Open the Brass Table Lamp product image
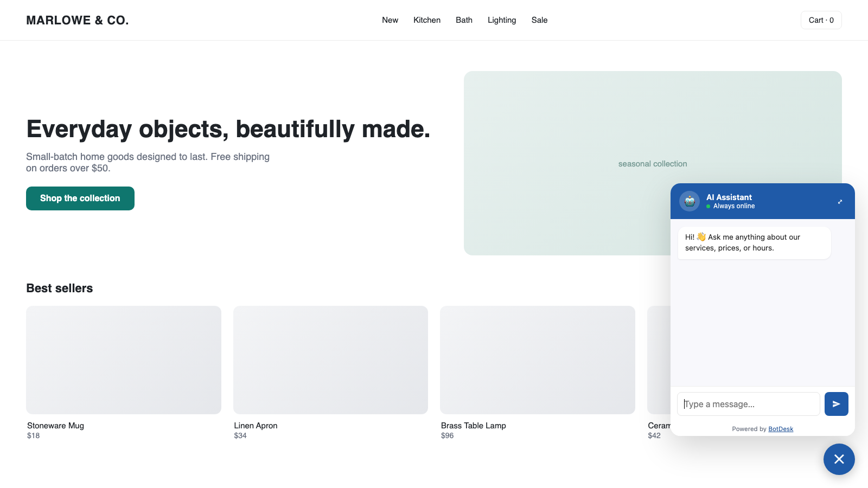Image resolution: width=868 pixels, height=488 pixels. 538,360
